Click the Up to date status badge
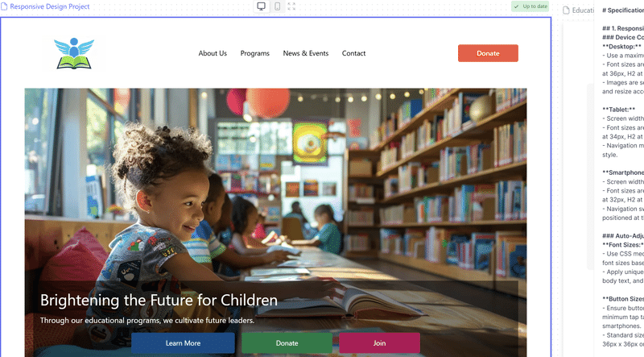The width and height of the screenshot is (644, 357). pyautogui.click(x=530, y=6)
